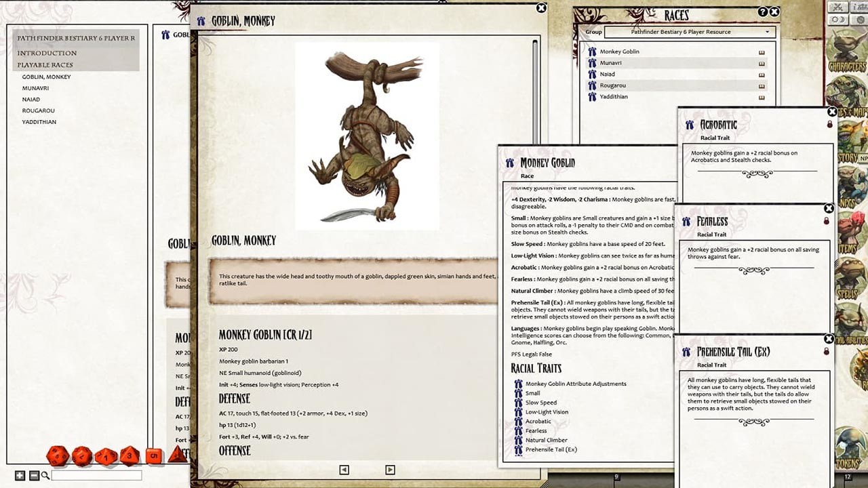Click the right page arrow in Goblin Monkey window

[x=389, y=470]
